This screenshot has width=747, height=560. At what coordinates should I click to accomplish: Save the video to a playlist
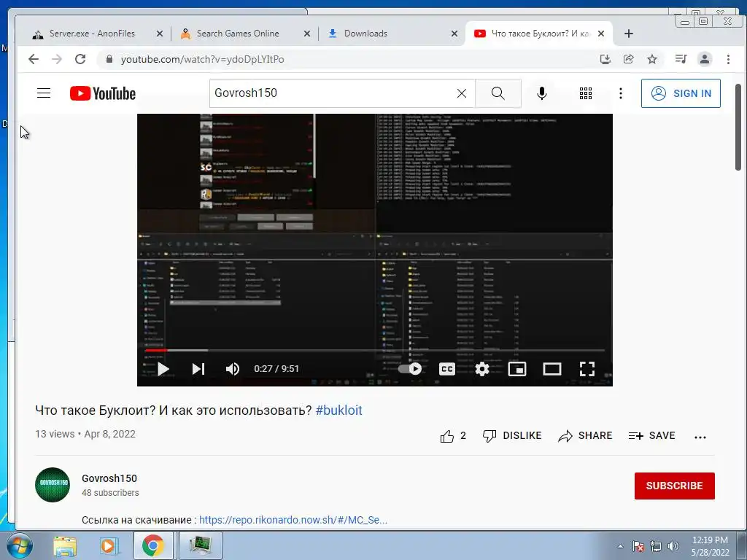click(651, 436)
